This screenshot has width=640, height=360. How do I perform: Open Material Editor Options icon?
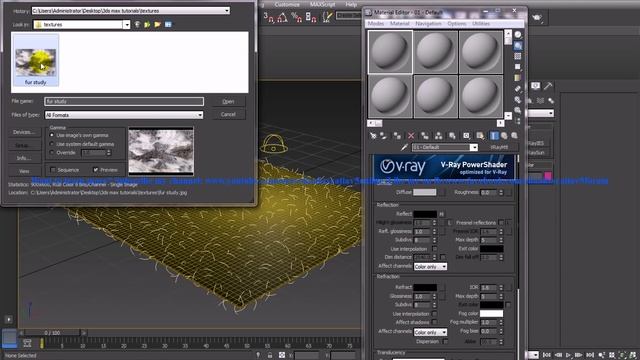coord(518,99)
